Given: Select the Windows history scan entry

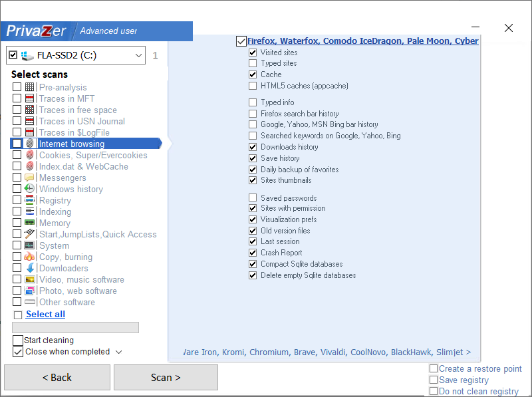Looking at the screenshot, I should (71, 189).
